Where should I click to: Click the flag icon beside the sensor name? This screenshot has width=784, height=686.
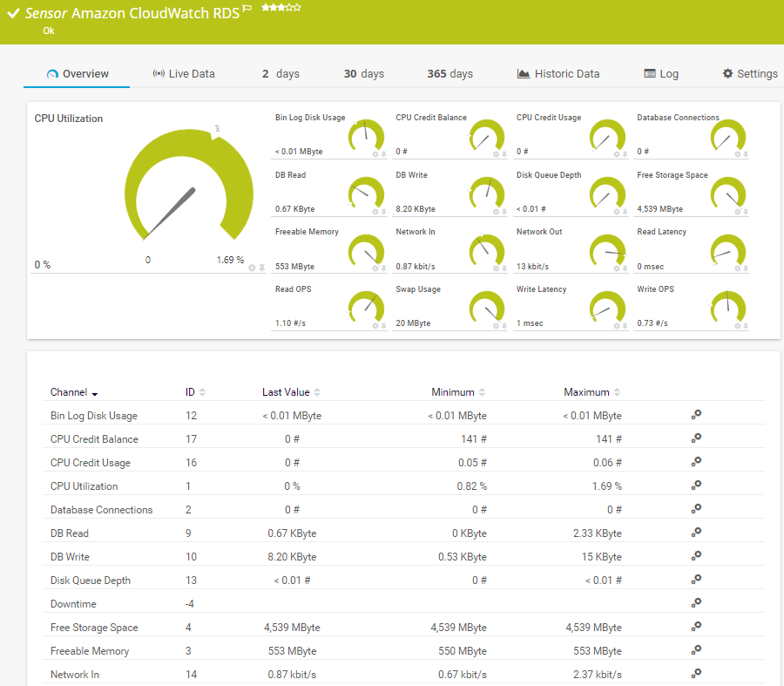tap(247, 9)
